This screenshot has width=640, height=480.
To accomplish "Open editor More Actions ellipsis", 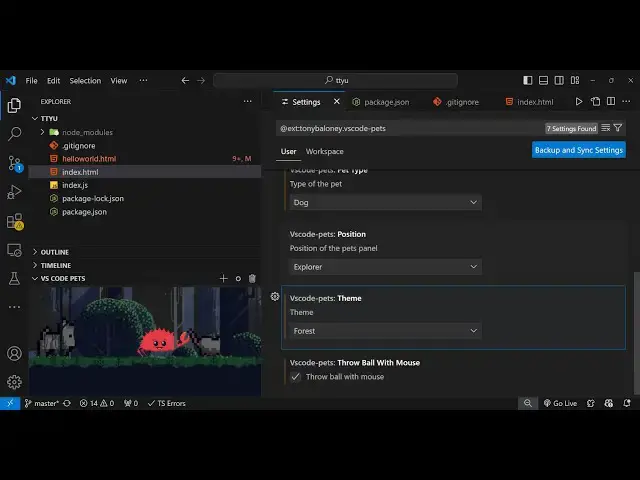I will (x=626, y=101).
